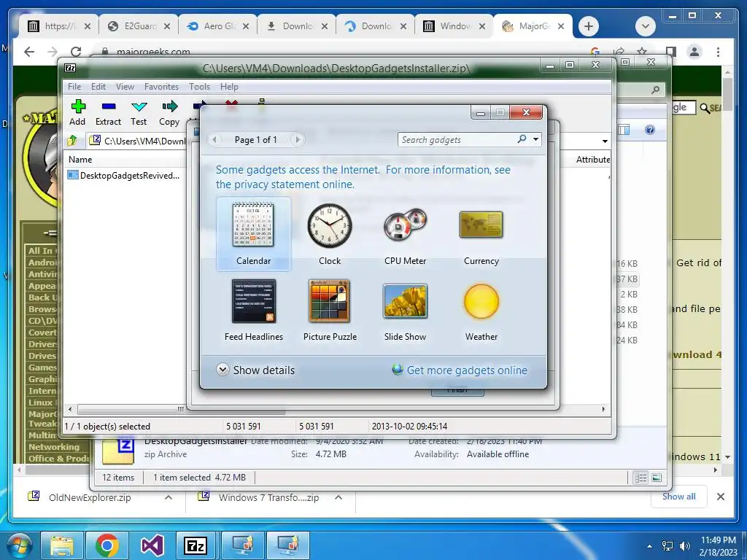Click Explorer large icons view icon
This screenshot has width=747, height=560.
click(x=657, y=478)
